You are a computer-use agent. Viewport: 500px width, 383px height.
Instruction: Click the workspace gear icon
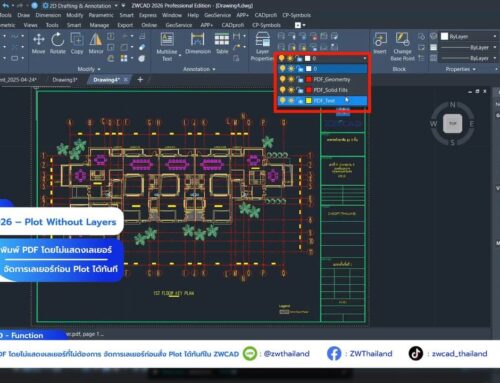46,6
